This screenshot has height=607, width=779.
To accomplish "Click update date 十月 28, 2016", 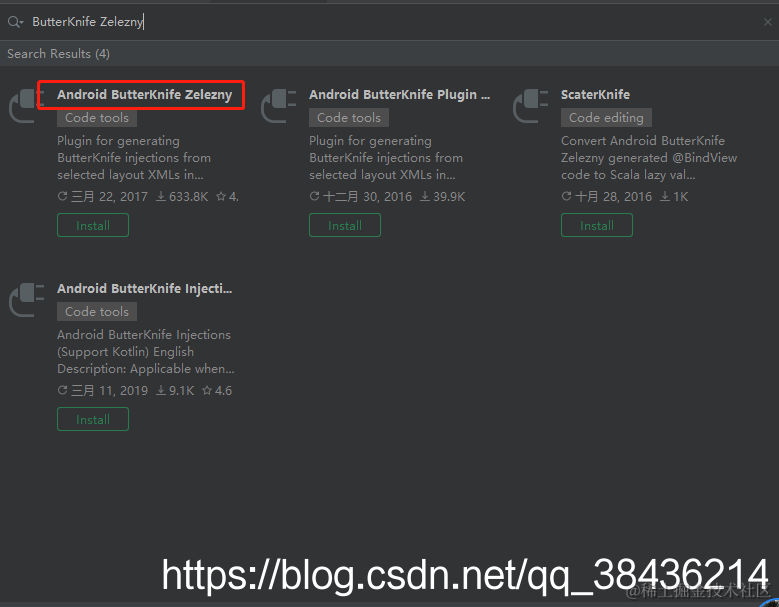I will pos(607,197).
